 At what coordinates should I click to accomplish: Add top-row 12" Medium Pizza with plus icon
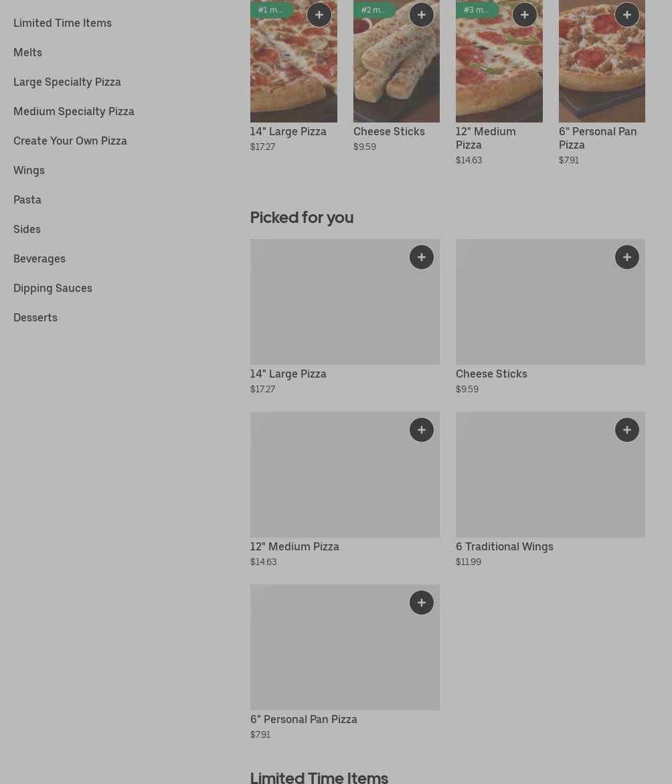(524, 15)
